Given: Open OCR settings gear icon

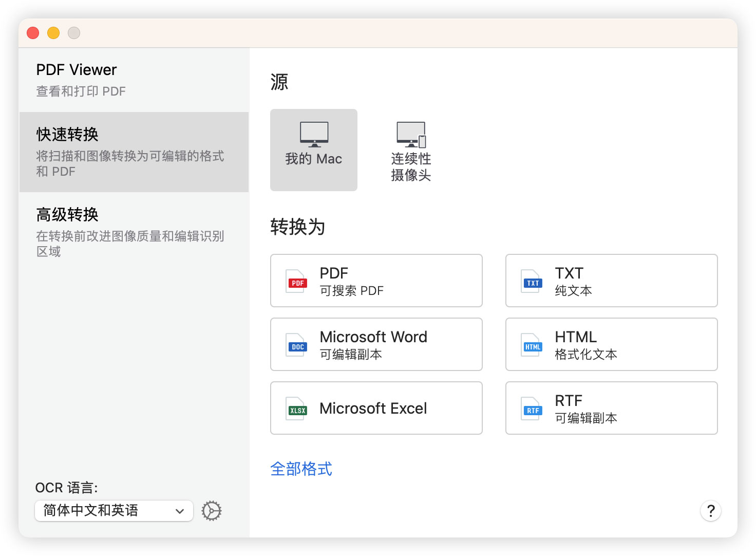Looking at the screenshot, I should [212, 511].
